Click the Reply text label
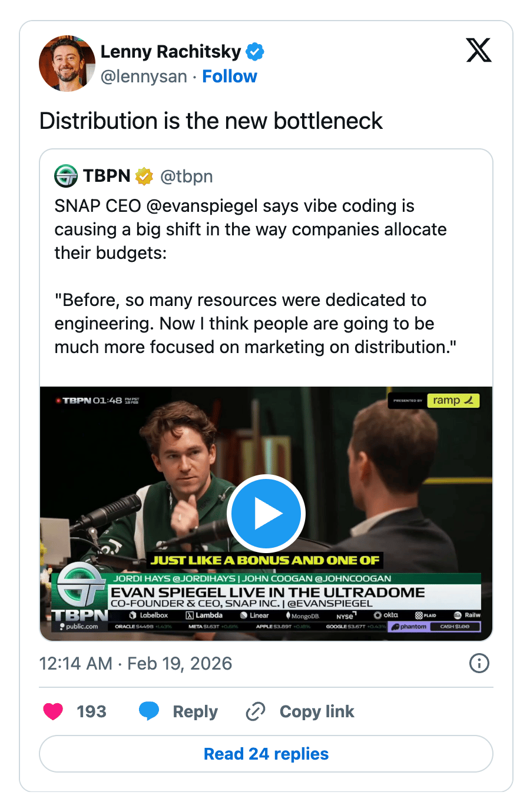The width and height of the screenshot is (530, 812). click(195, 711)
